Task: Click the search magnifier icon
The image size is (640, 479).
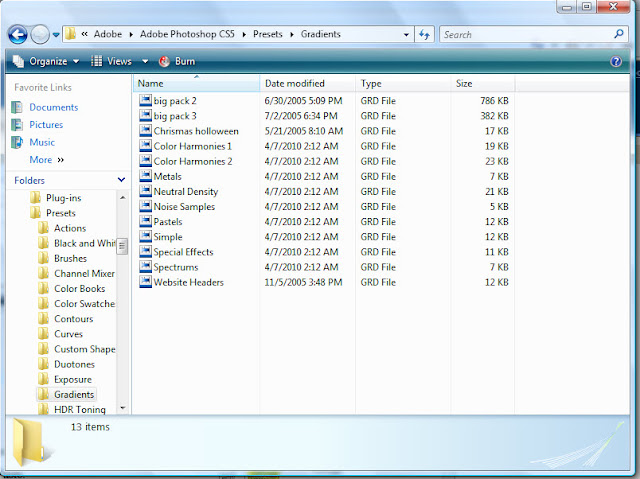Action: click(x=619, y=34)
